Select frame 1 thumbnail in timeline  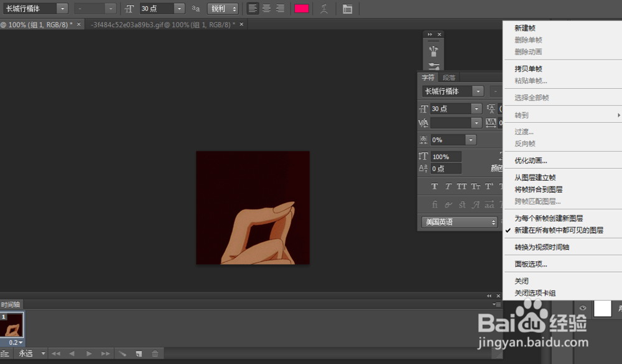tap(11, 325)
